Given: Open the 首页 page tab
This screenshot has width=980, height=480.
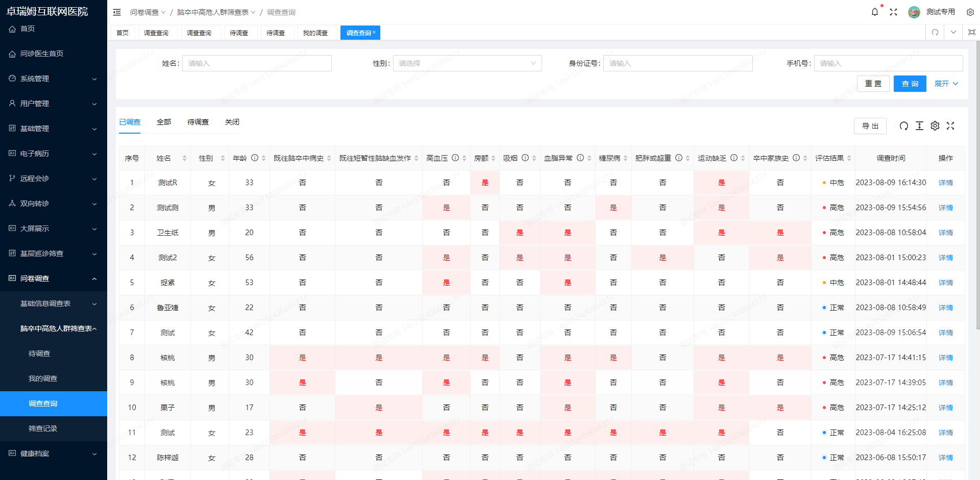Looking at the screenshot, I should (x=122, y=33).
